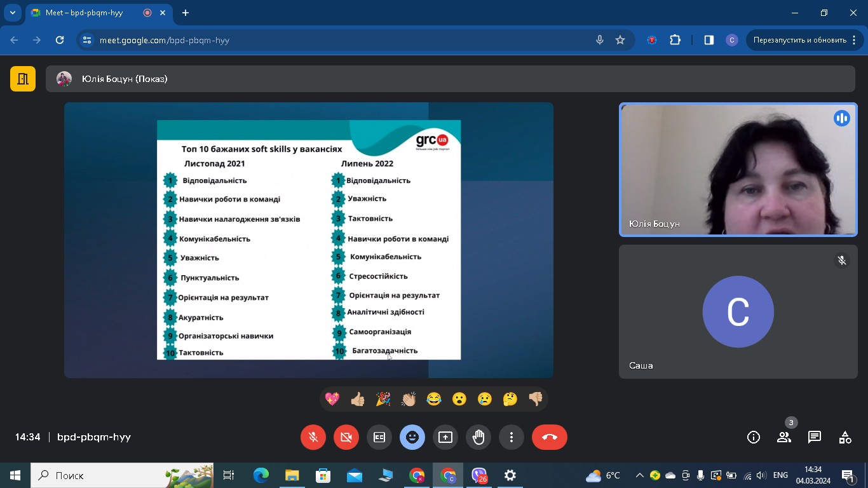Click the present screen button

[445, 437]
